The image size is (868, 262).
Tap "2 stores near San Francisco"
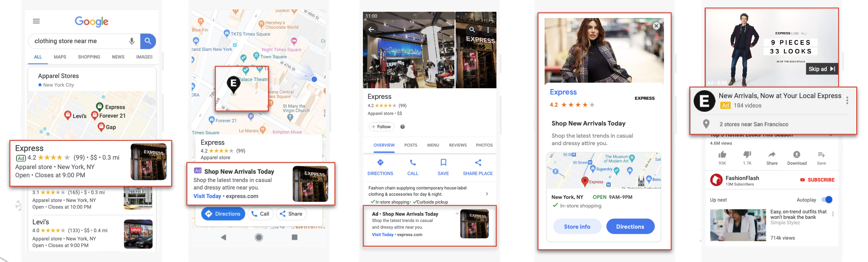754,124
